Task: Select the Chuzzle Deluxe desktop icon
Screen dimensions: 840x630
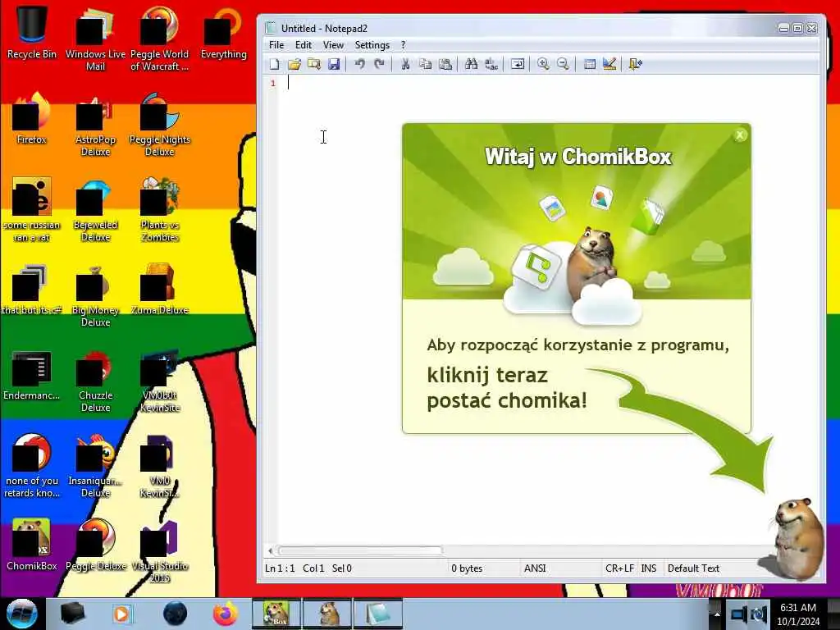Action: [95, 381]
